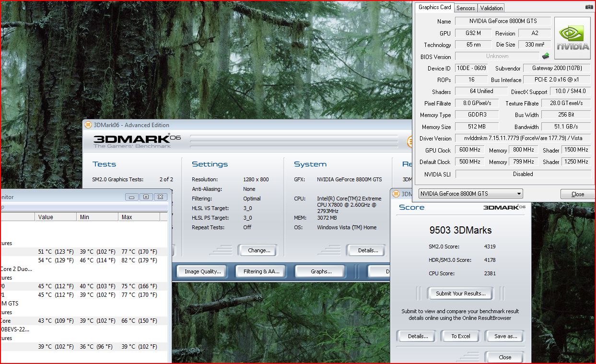Click the Revision A2 field
Viewport: 596px width, 364px height.
tap(535, 33)
